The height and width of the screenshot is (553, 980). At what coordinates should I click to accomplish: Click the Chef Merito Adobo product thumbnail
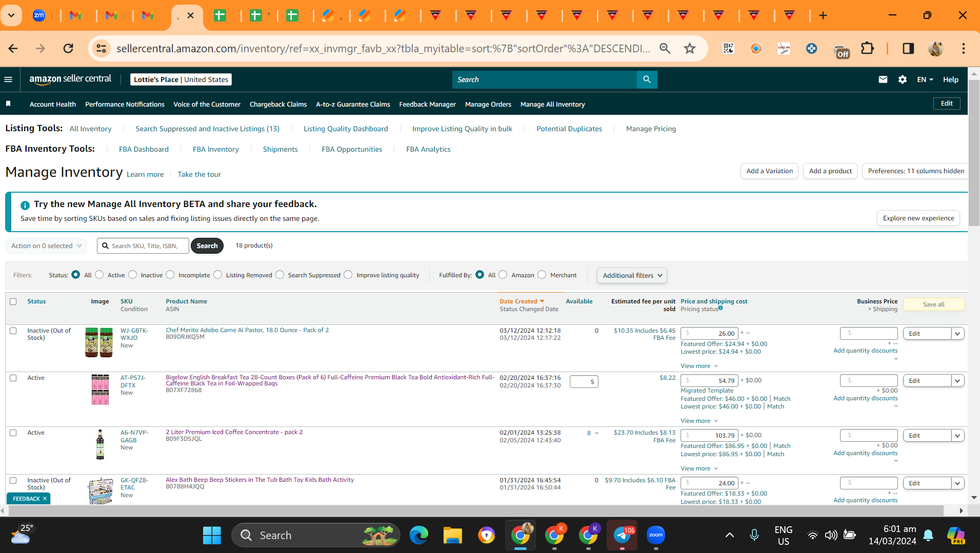point(99,342)
